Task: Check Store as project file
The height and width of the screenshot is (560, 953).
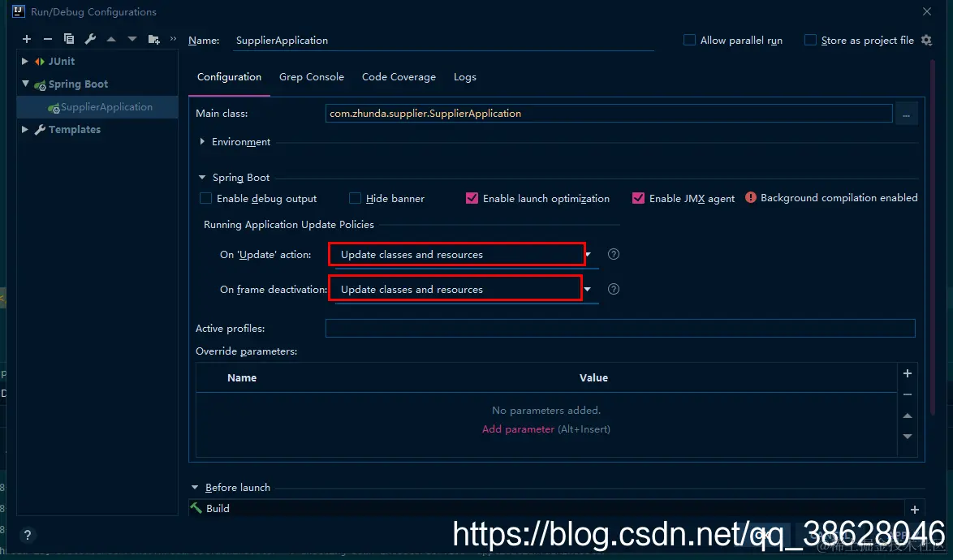Action: [x=810, y=40]
